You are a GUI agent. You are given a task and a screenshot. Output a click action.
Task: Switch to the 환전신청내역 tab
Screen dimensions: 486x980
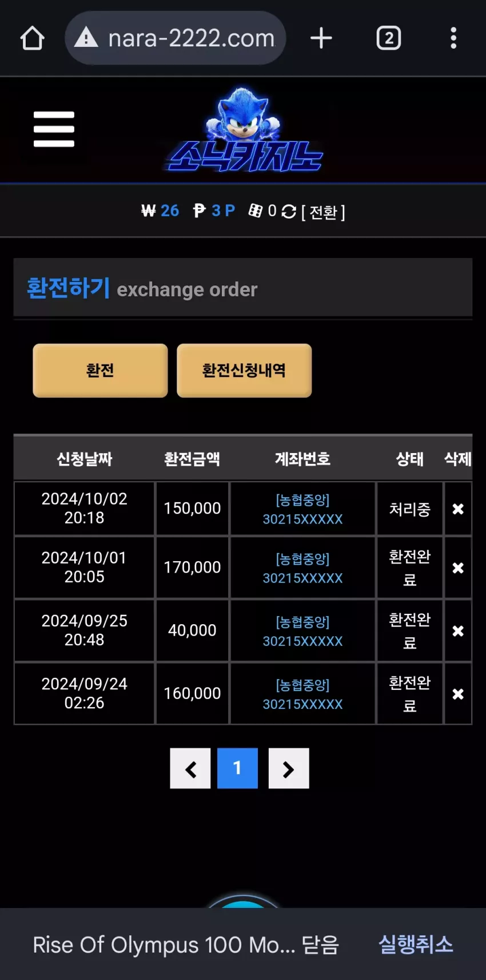pos(244,371)
